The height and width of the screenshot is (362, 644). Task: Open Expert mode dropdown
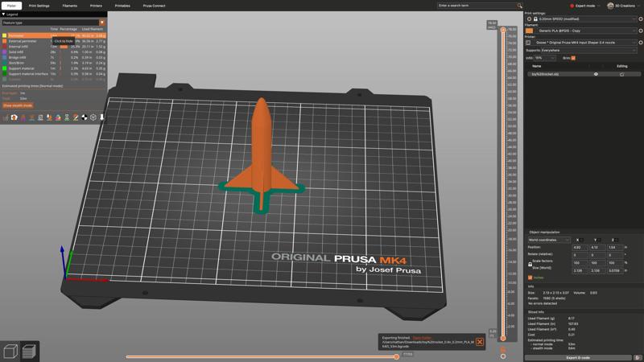585,6
